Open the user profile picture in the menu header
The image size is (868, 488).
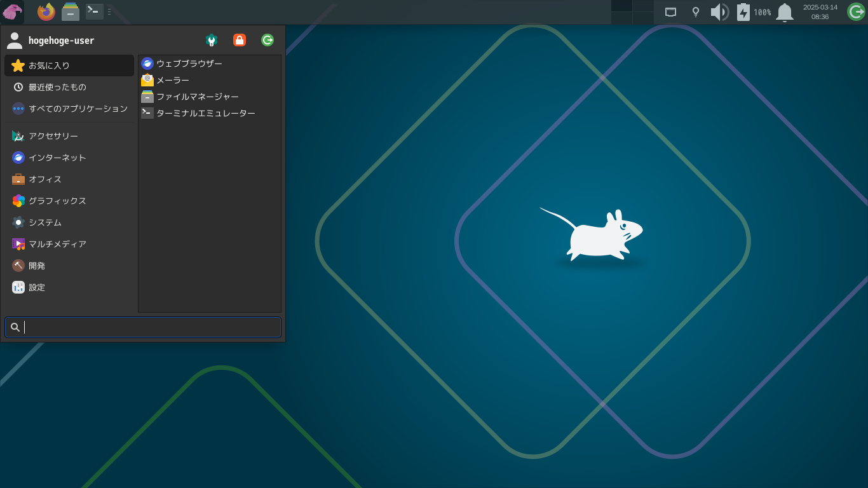14,41
